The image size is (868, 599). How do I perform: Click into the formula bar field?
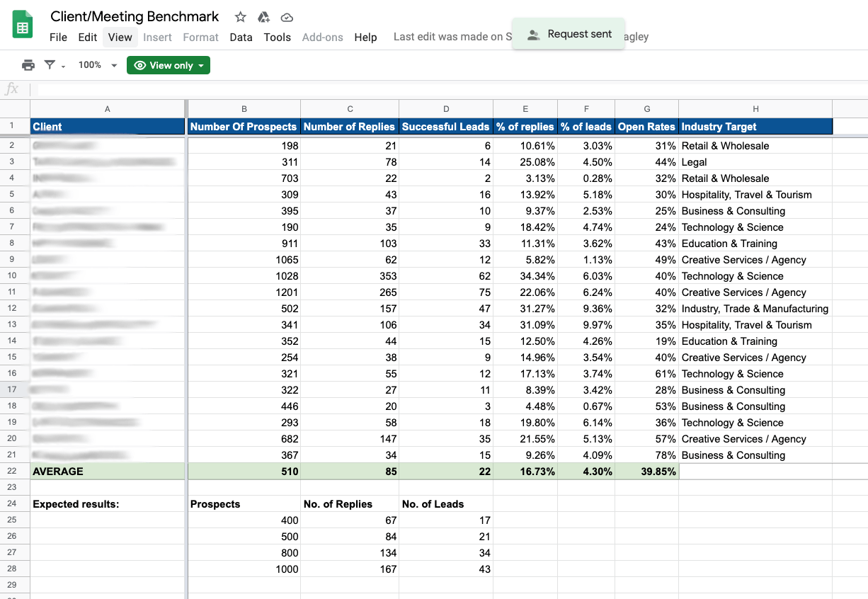(453, 89)
